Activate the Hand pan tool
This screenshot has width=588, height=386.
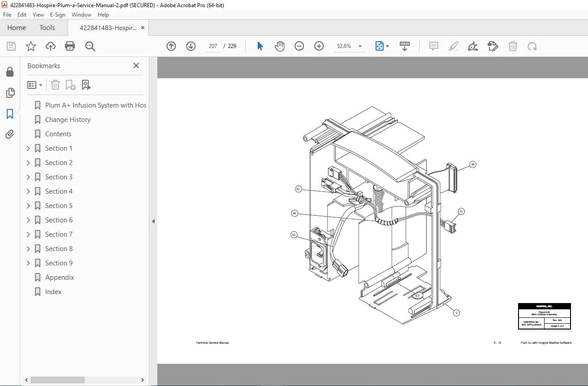[x=280, y=46]
